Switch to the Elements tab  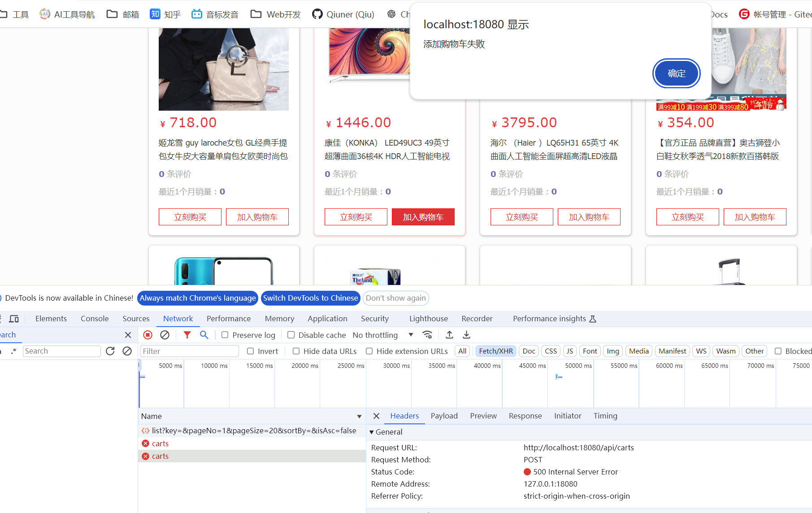coord(51,319)
